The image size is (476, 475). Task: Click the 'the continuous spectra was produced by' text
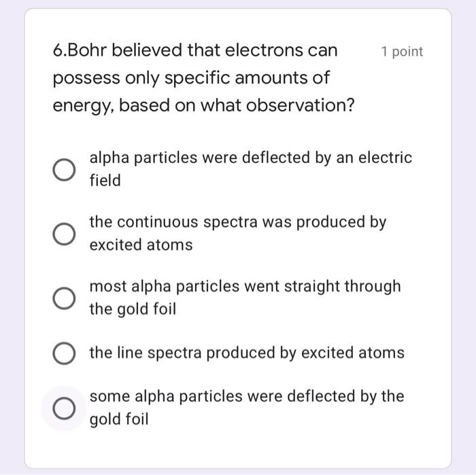pos(237,222)
